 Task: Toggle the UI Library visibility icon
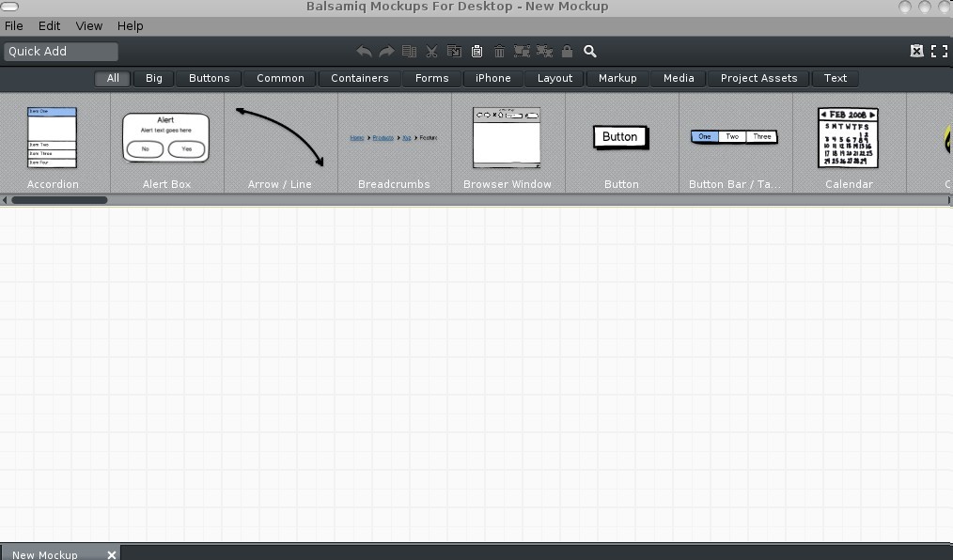coord(916,51)
